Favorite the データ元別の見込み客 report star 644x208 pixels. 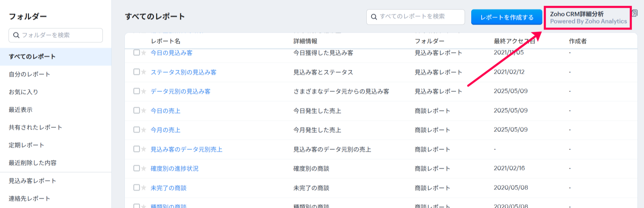[144, 91]
